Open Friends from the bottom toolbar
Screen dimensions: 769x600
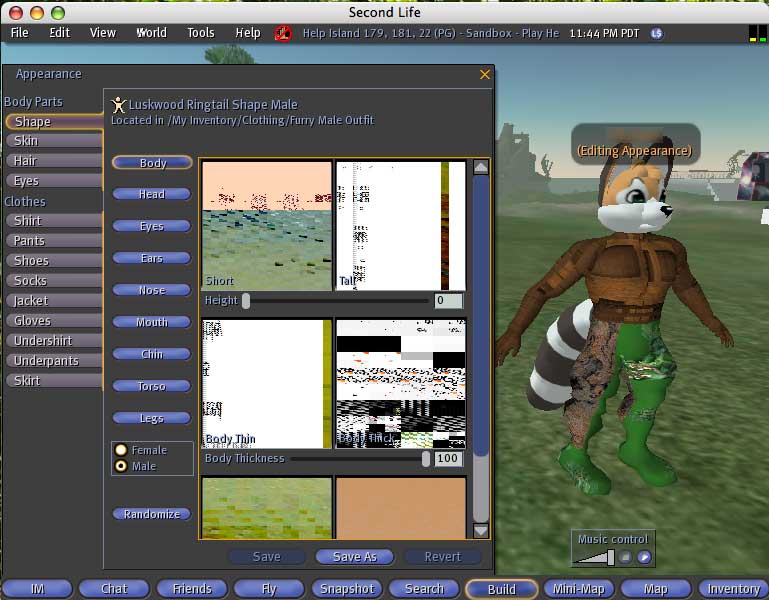click(192, 589)
